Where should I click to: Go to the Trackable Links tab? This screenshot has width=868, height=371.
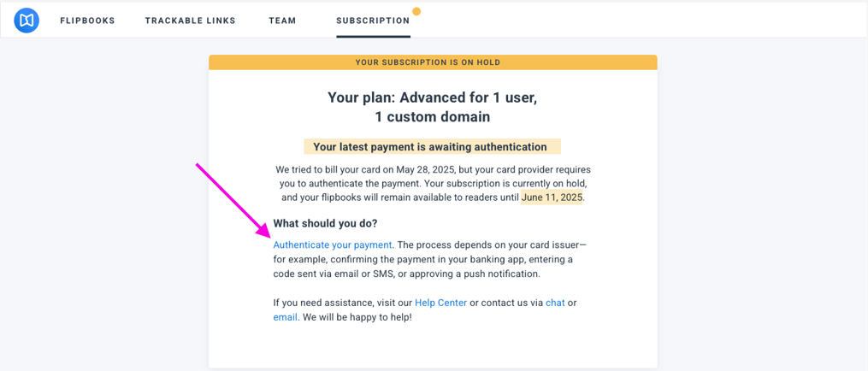(x=190, y=21)
